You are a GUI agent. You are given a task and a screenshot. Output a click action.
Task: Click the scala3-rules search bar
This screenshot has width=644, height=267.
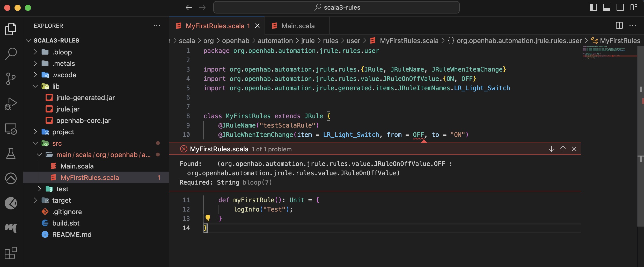tap(336, 7)
